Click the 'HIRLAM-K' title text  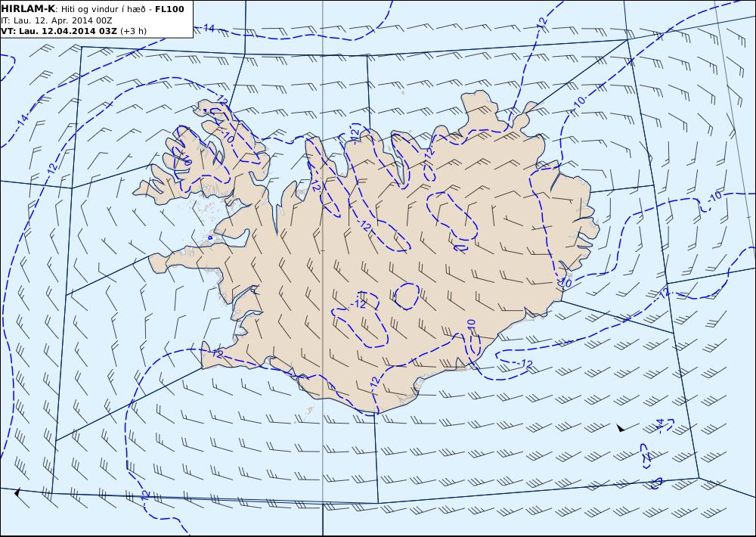coord(28,8)
